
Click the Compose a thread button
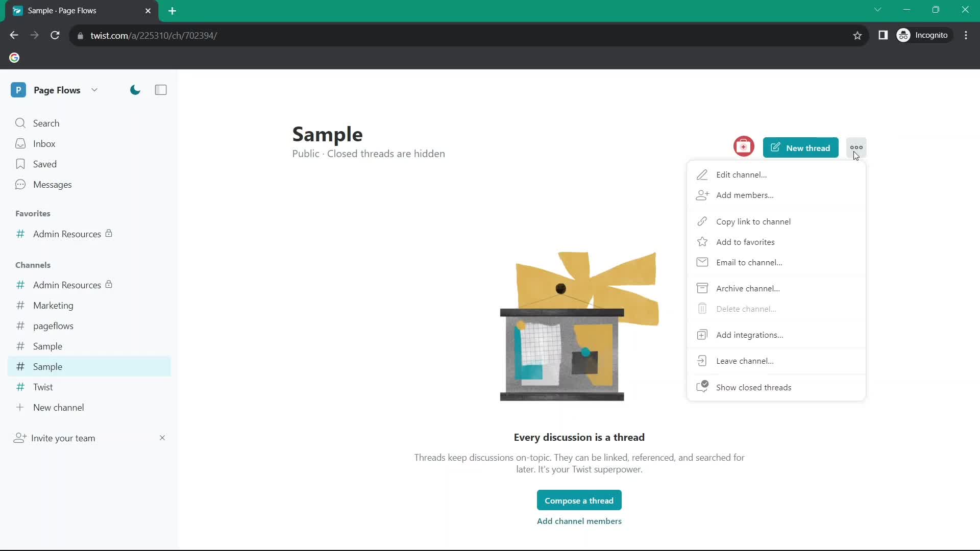click(579, 500)
